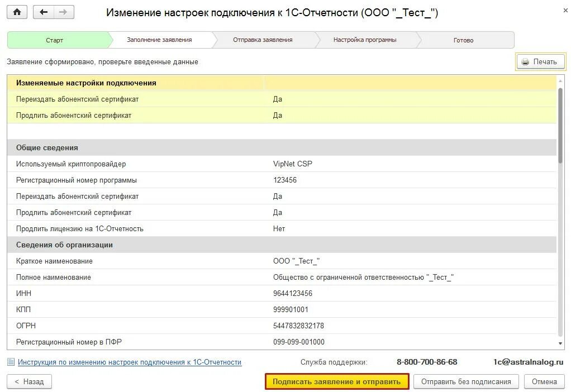Navigate forward with the right arrow
The height and width of the screenshot is (392, 571).
coord(64,12)
